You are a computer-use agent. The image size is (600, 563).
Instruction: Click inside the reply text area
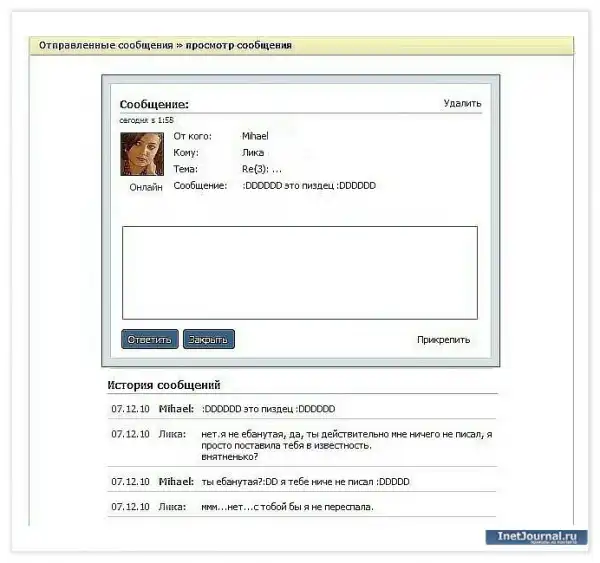[x=299, y=272]
